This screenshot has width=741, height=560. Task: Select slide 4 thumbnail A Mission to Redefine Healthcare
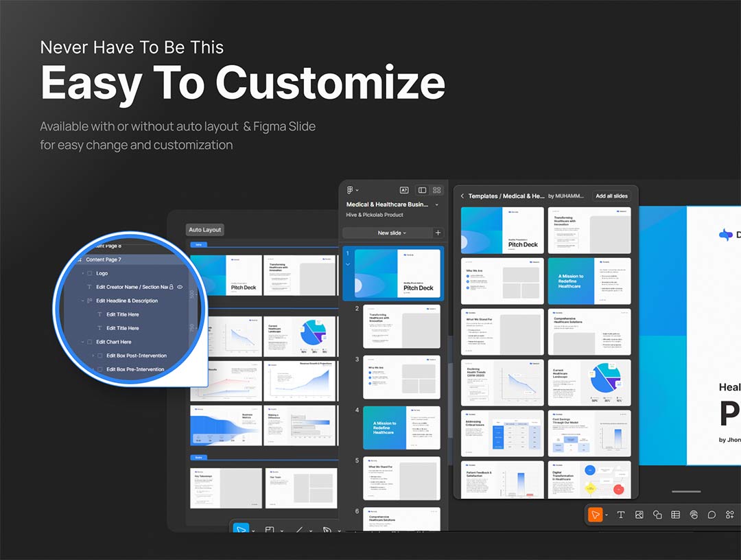click(x=401, y=428)
